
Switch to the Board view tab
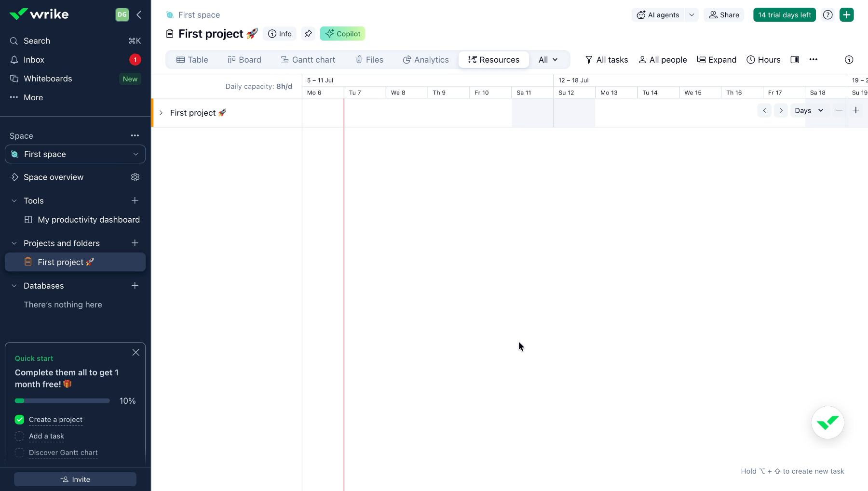[244, 60]
